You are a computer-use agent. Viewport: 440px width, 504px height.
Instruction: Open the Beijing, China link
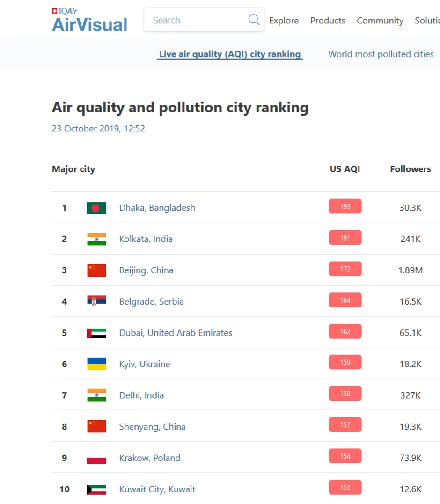click(146, 270)
